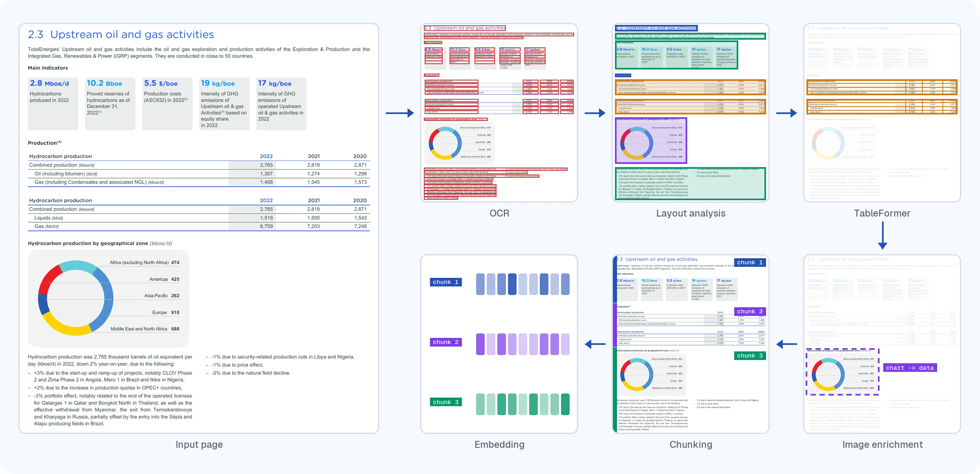
Task: Click 'Main indicators' heading on Input page
Action: point(48,68)
